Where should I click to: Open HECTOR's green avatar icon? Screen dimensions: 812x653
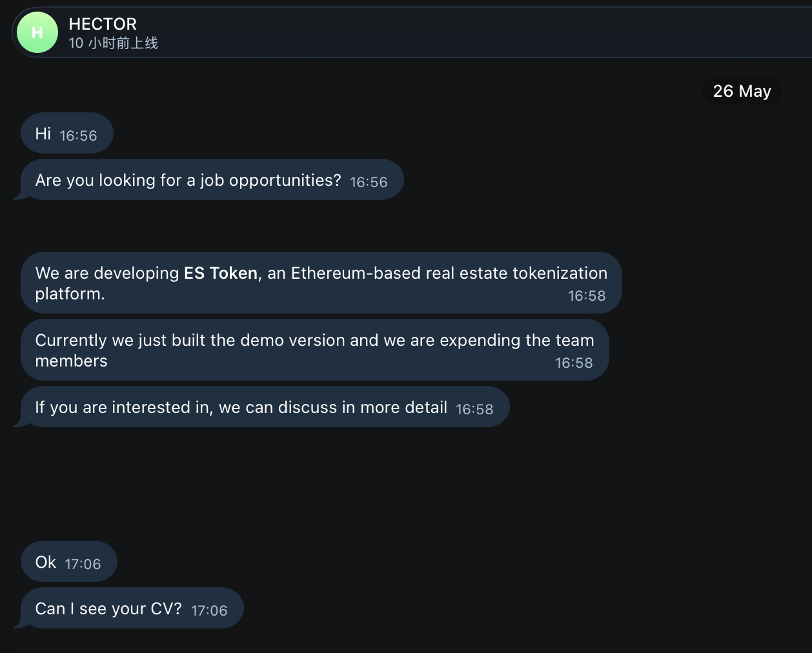coord(37,32)
